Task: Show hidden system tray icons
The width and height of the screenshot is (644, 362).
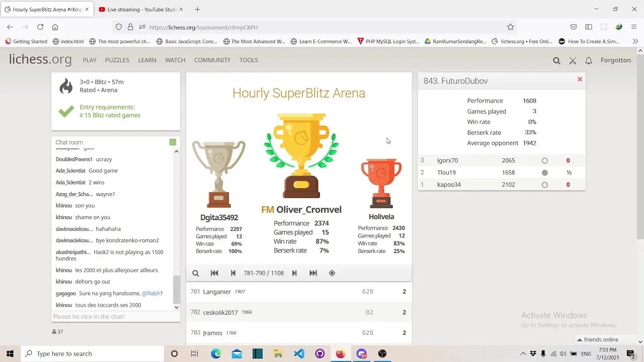Action: click(x=523, y=353)
